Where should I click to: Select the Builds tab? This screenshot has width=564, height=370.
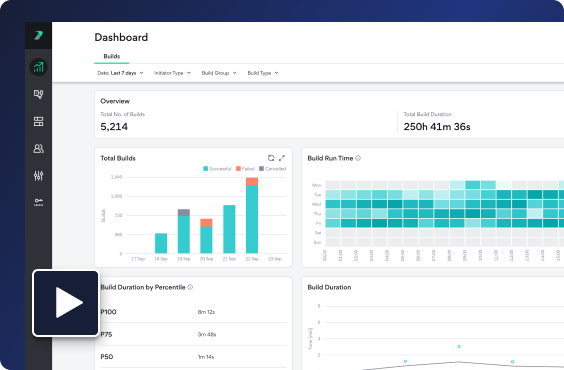(112, 56)
